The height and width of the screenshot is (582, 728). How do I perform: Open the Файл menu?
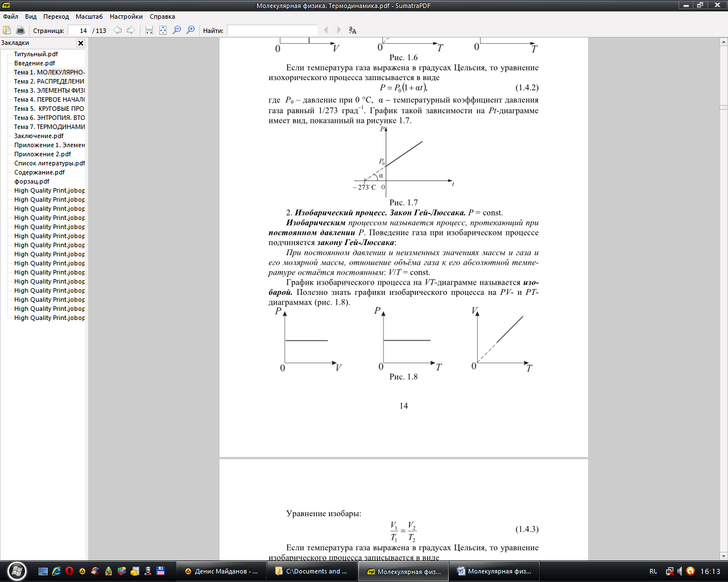click(x=11, y=16)
